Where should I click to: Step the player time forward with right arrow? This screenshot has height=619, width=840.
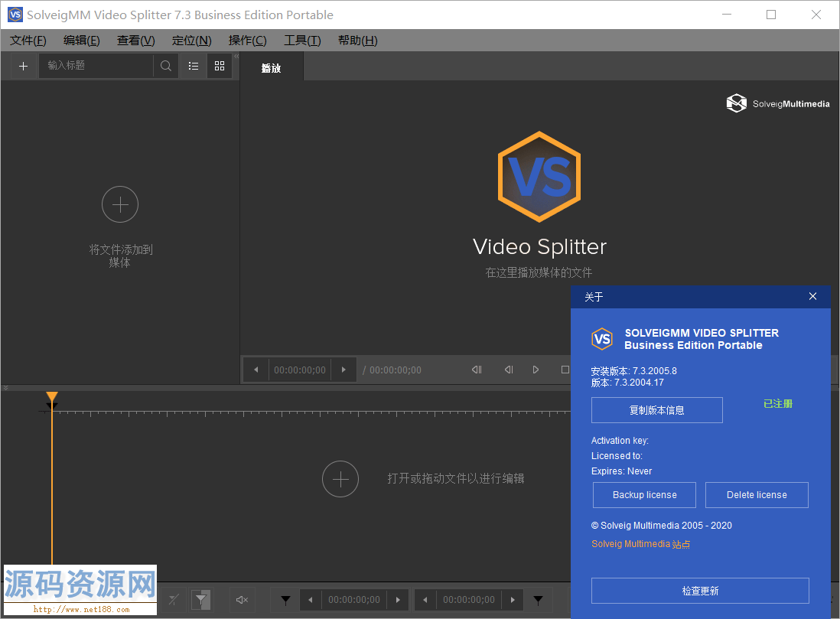343,370
